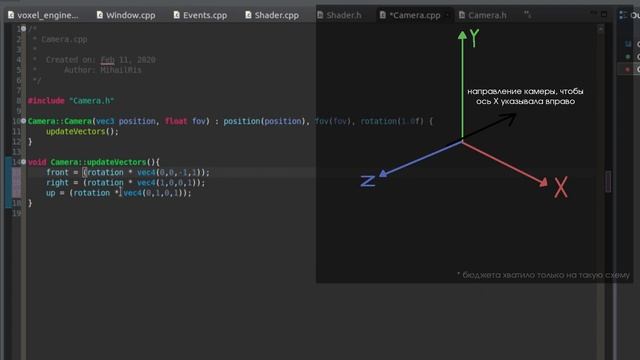Switch to the Shader.h tab
Image resolution: width=640 pixels, height=360 pixels.
point(340,15)
